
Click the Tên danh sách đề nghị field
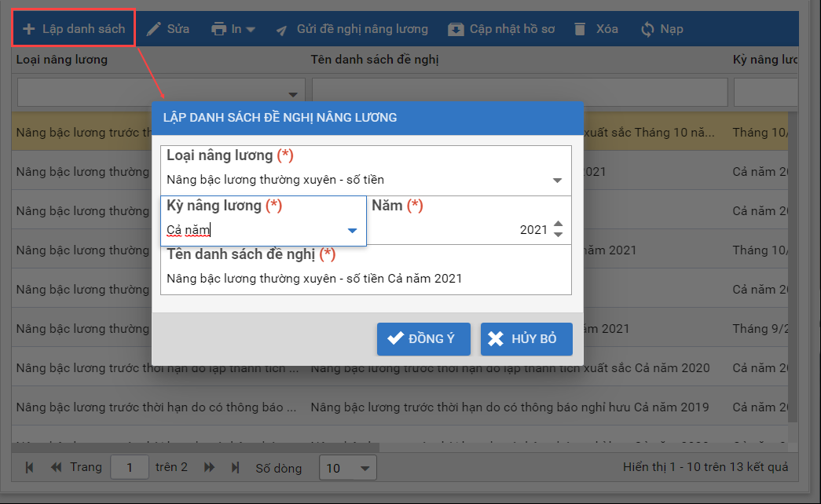tap(365, 279)
